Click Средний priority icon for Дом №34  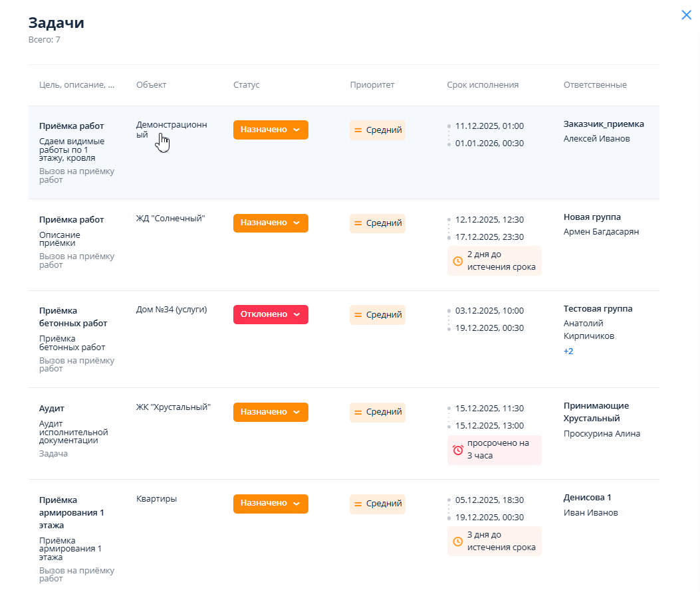[x=358, y=315]
